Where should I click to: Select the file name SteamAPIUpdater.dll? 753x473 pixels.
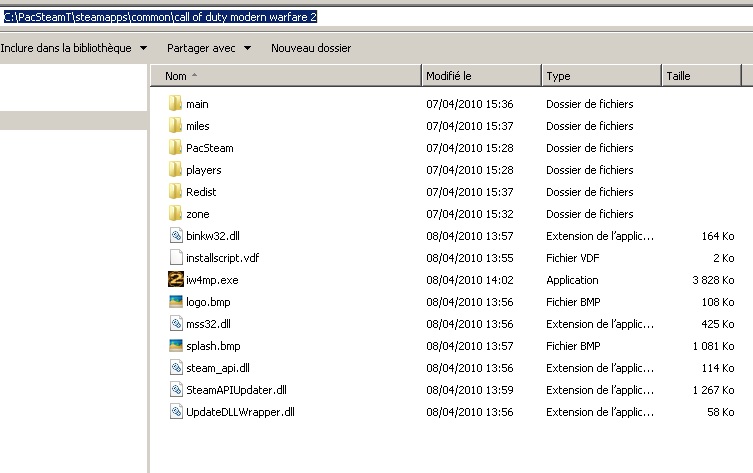pyautogui.click(x=236, y=390)
